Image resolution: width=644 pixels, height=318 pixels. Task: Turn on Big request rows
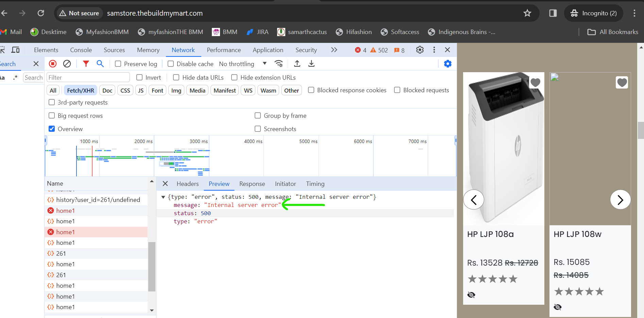pyautogui.click(x=52, y=116)
